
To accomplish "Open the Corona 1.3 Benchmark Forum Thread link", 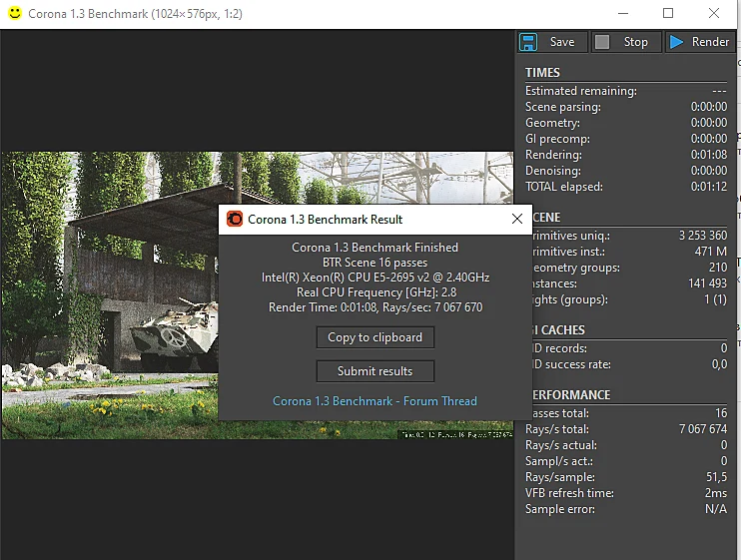I will pos(374,401).
